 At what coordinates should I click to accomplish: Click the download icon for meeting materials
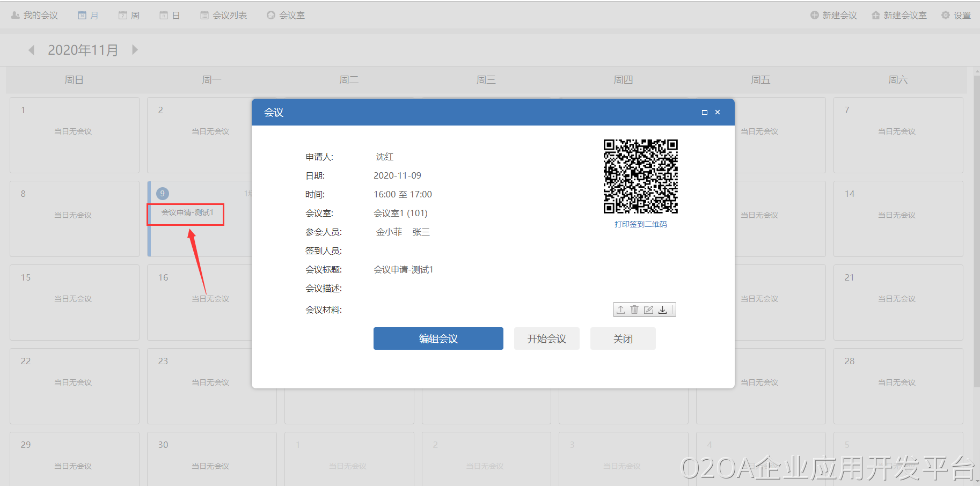tap(663, 310)
